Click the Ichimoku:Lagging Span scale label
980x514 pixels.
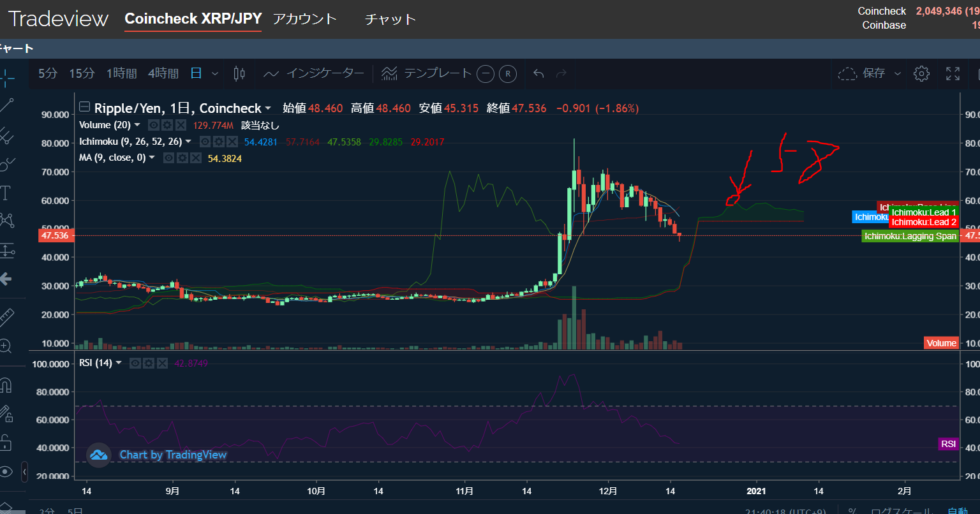click(910, 236)
